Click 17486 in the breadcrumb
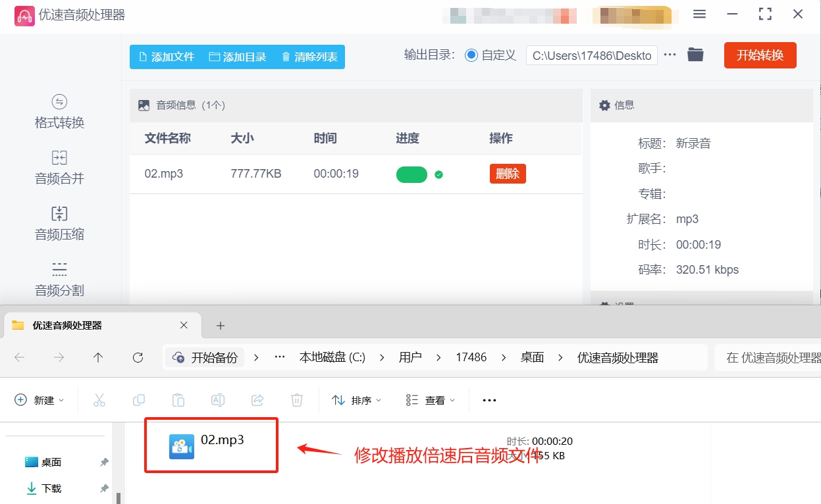Screen dimensions: 821x504 click(x=471, y=357)
